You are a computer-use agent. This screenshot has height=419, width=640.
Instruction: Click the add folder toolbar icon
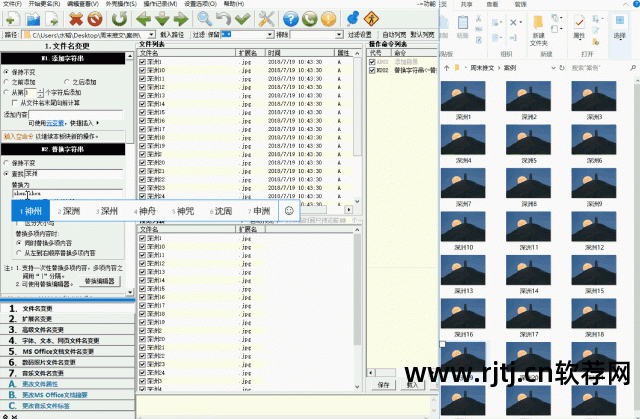click(32, 19)
